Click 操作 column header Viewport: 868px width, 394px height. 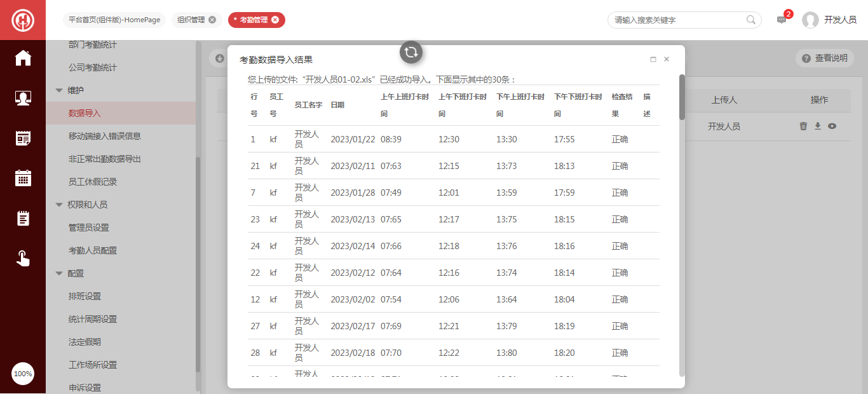click(x=819, y=100)
